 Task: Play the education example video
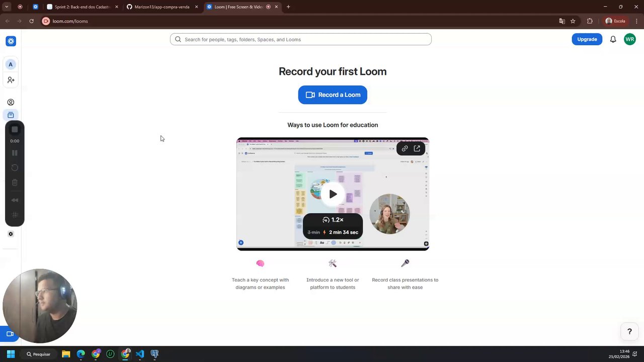pyautogui.click(x=333, y=194)
